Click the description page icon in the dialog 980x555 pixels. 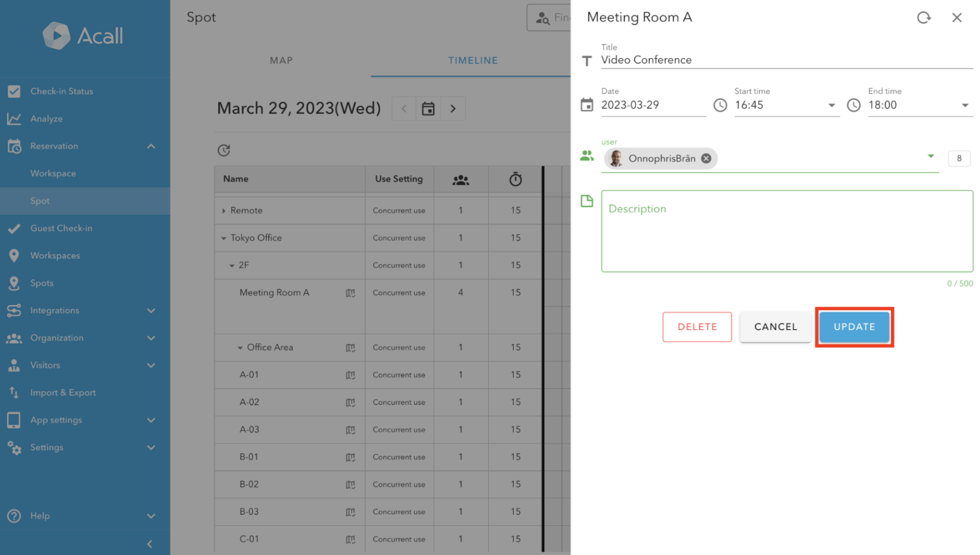pos(587,201)
